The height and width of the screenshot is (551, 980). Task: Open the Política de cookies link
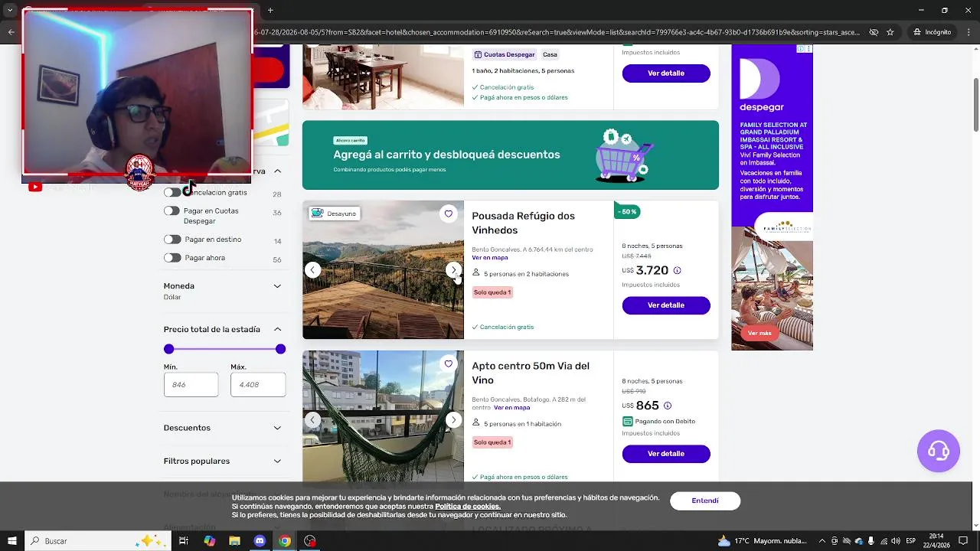(x=468, y=507)
